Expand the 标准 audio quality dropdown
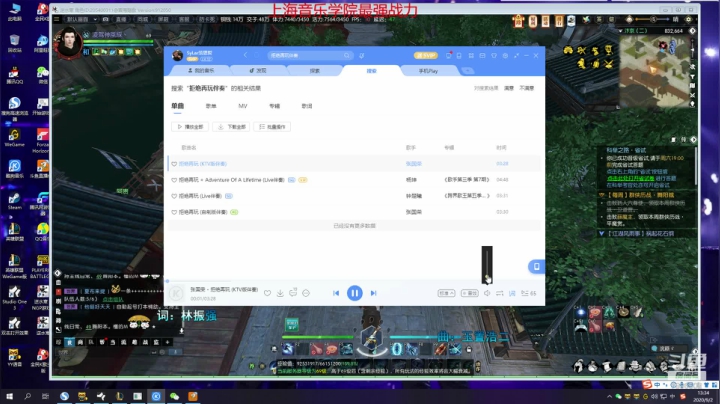 [446, 293]
